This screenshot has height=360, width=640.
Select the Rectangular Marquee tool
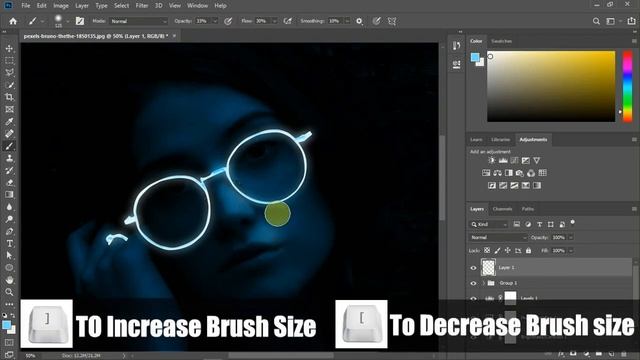(x=9, y=60)
